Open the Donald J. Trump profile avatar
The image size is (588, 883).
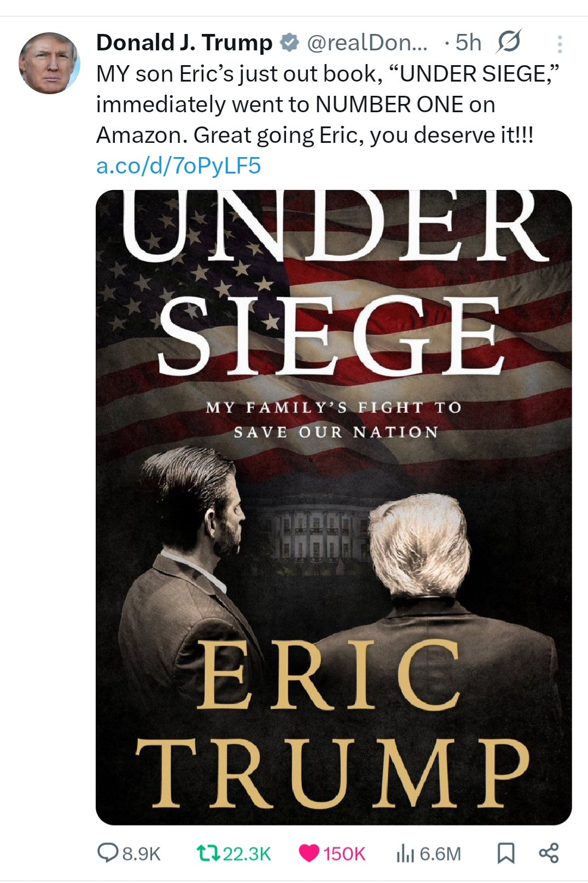tap(49, 63)
